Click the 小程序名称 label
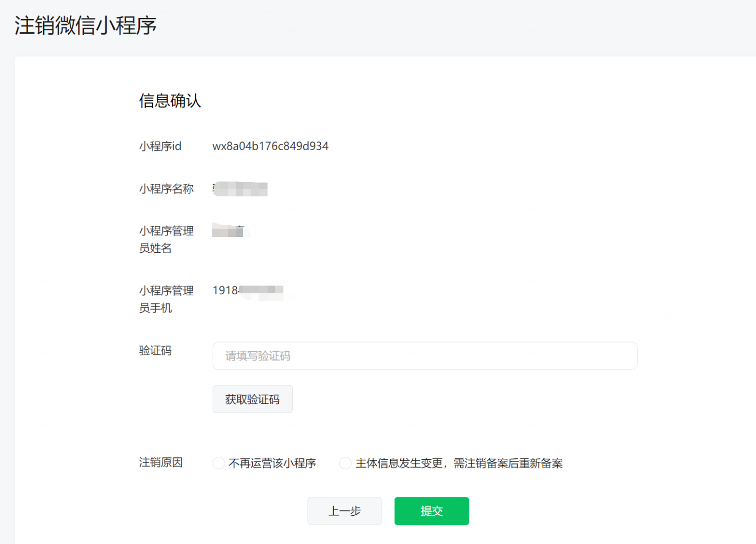This screenshot has height=544, width=756. pyautogui.click(x=167, y=189)
